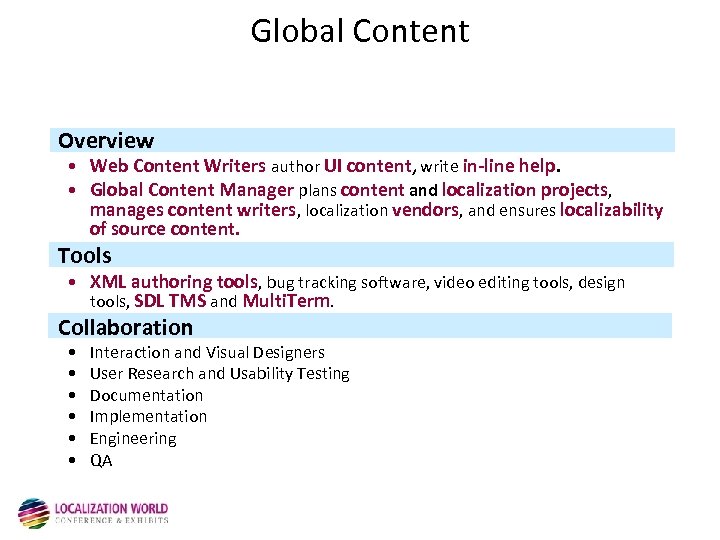Click the 'Global Content Manager' phrase
This screenshot has height=540, width=720.
click(192, 190)
